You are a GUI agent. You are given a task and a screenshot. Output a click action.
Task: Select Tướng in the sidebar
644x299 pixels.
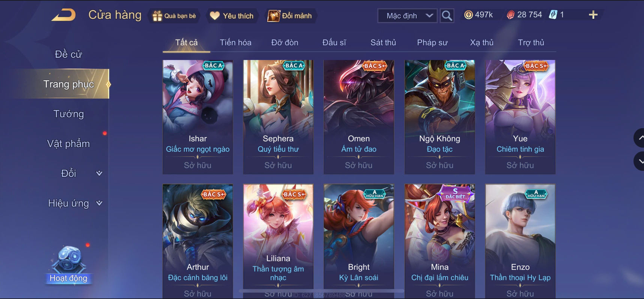click(x=69, y=114)
